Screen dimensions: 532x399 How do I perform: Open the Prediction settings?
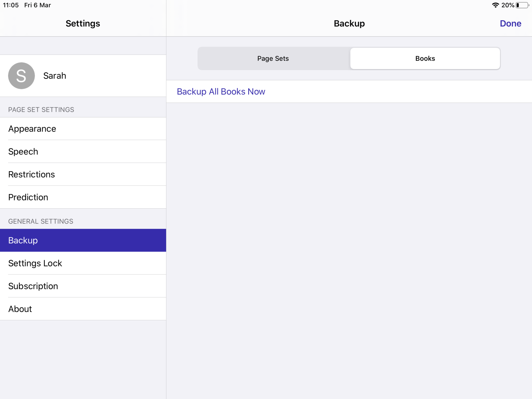click(x=28, y=197)
